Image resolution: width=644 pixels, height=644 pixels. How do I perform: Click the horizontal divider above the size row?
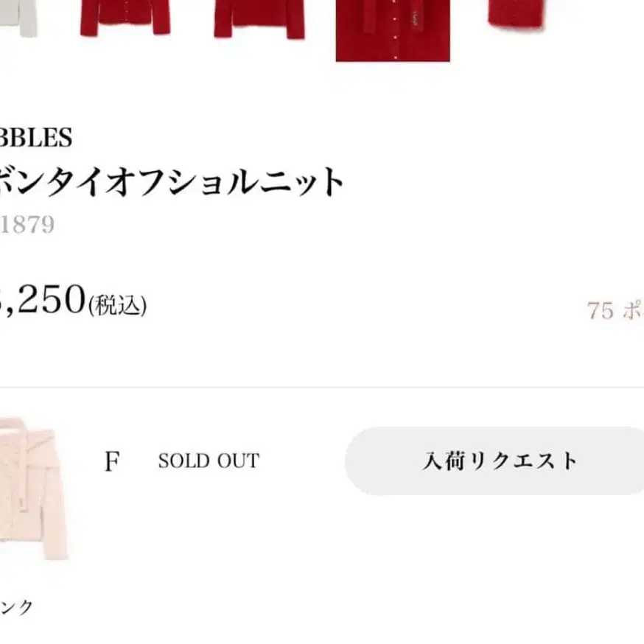coord(322,387)
